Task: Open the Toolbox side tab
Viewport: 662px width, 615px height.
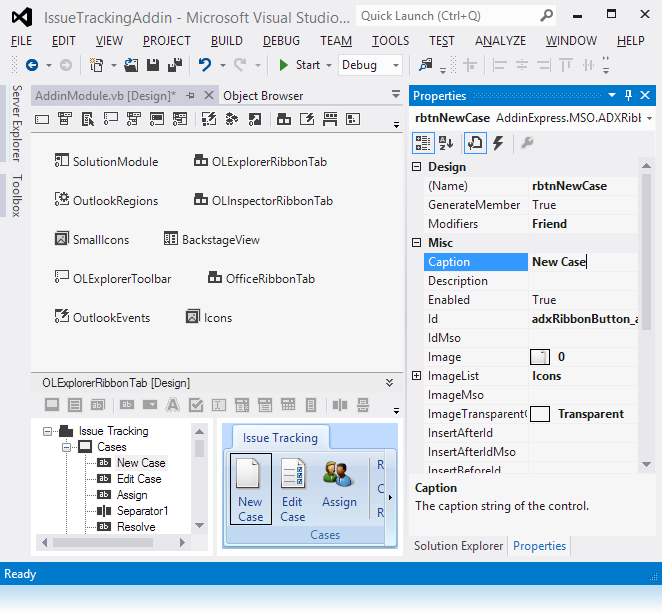Action: click(x=16, y=196)
